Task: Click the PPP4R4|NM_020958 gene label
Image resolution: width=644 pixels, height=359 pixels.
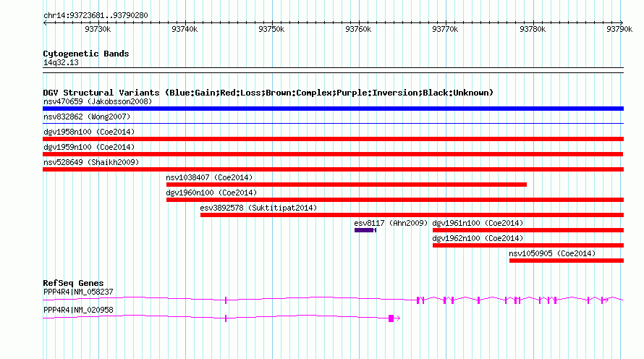Action: click(x=78, y=310)
